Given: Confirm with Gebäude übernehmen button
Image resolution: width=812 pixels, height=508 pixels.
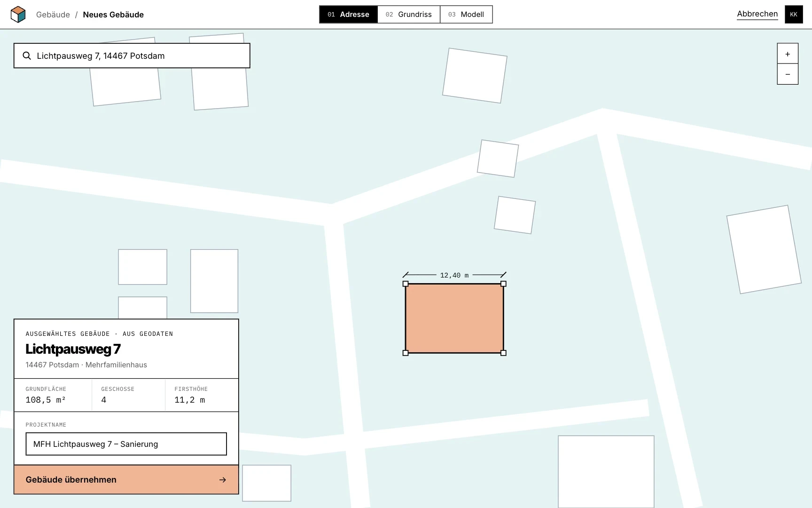Looking at the screenshot, I should 126,480.
